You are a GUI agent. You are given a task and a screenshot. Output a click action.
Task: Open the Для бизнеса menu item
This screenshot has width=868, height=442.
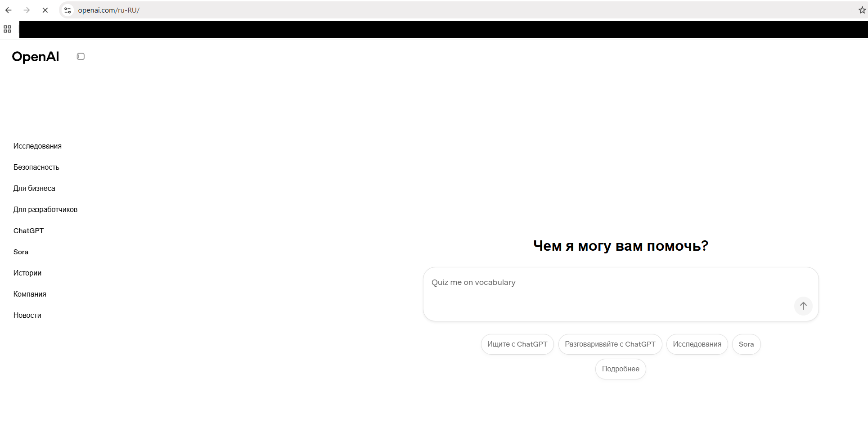pos(34,189)
